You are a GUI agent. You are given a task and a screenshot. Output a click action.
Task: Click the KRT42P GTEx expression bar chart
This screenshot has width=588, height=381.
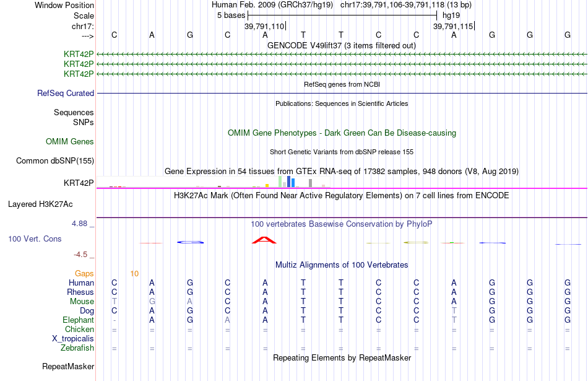(214, 182)
